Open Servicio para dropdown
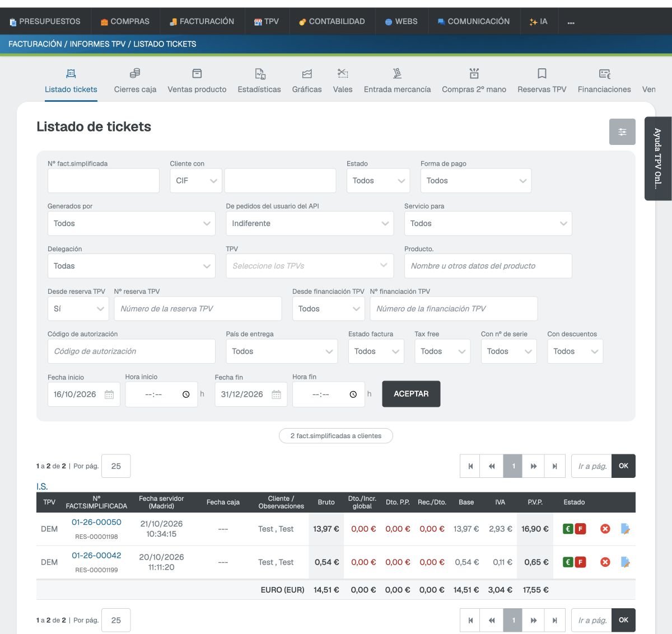 (488, 223)
